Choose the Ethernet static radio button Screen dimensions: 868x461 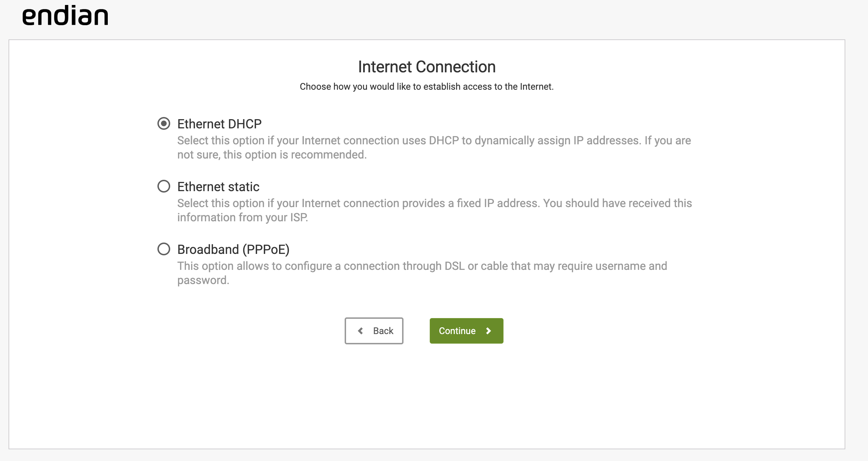(x=163, y=186)
